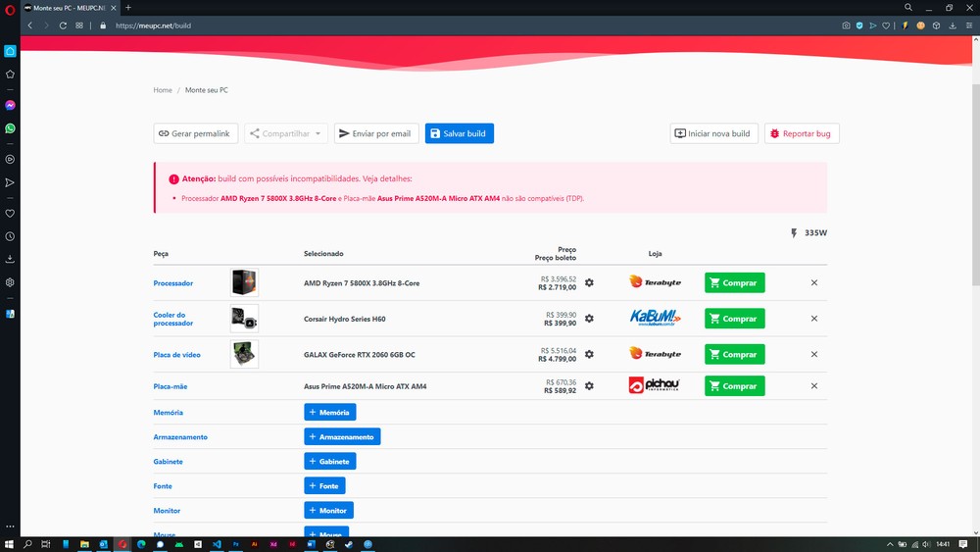This screenshot has width=980, height=552.
Task: Click the KaBuM store logo
Action: click(655, 318)
